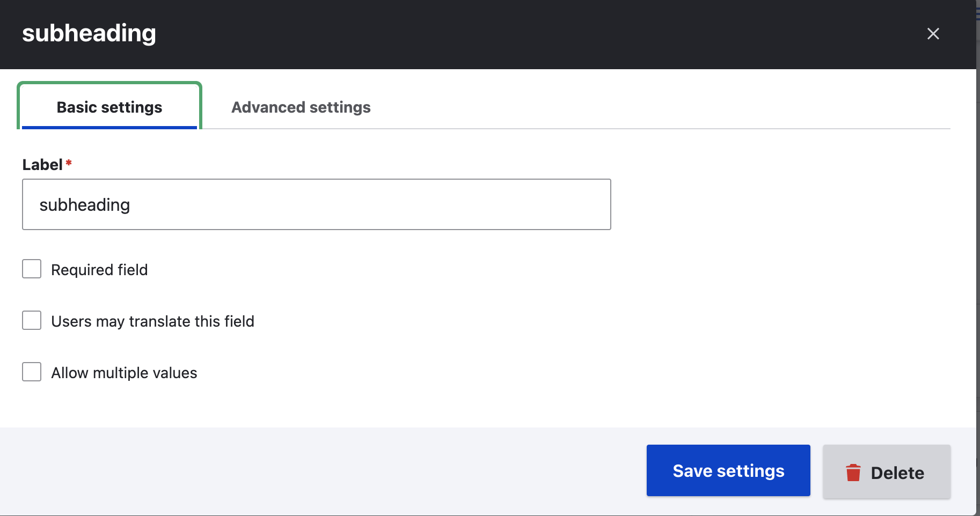Viewport: 980px width, 516px height.
Task: Open Advanced settings for this field
Action: tap(301, 107)
